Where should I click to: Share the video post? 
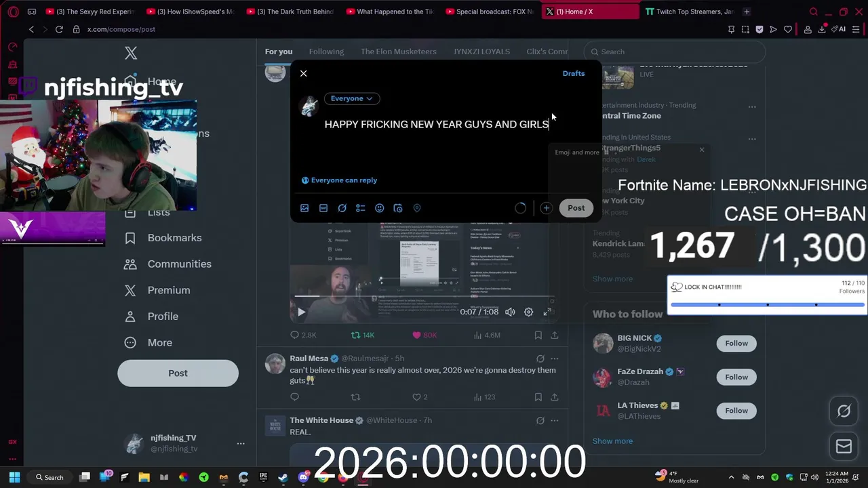pos(555,335)
